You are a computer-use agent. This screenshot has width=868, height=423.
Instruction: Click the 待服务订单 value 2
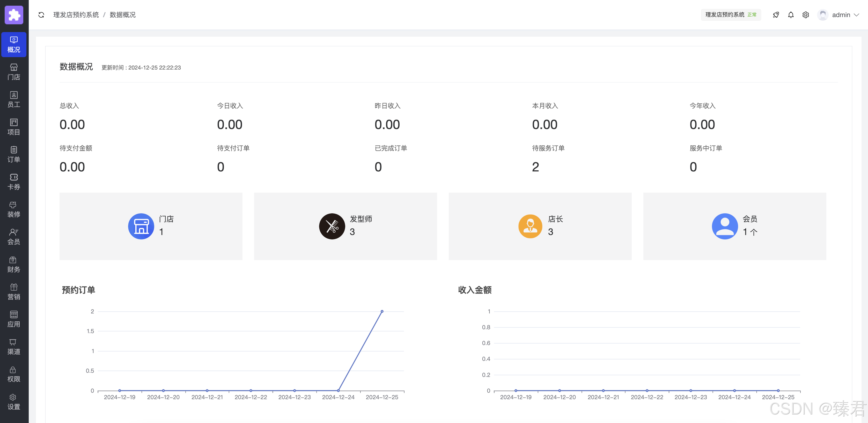click(535, 167)
